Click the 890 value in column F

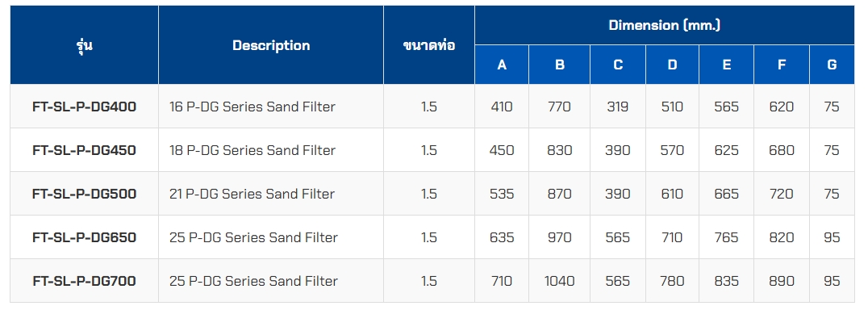(781, 281)
